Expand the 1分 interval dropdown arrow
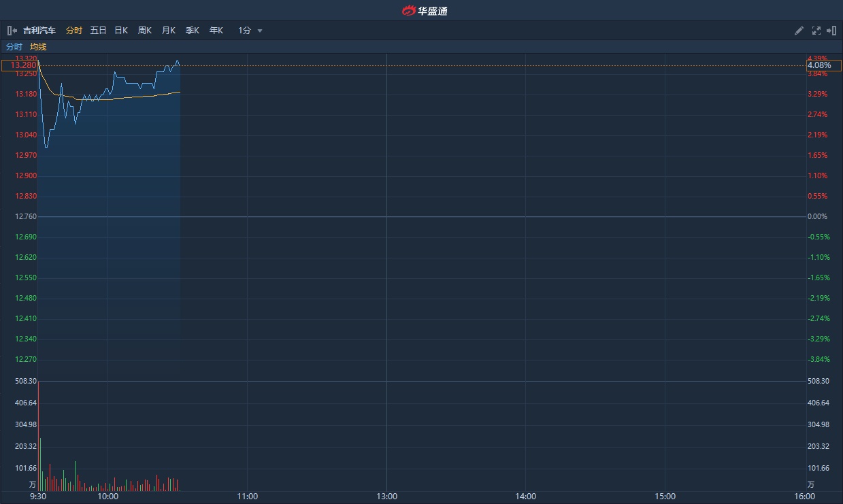843x504 pixels. point(260,31)
